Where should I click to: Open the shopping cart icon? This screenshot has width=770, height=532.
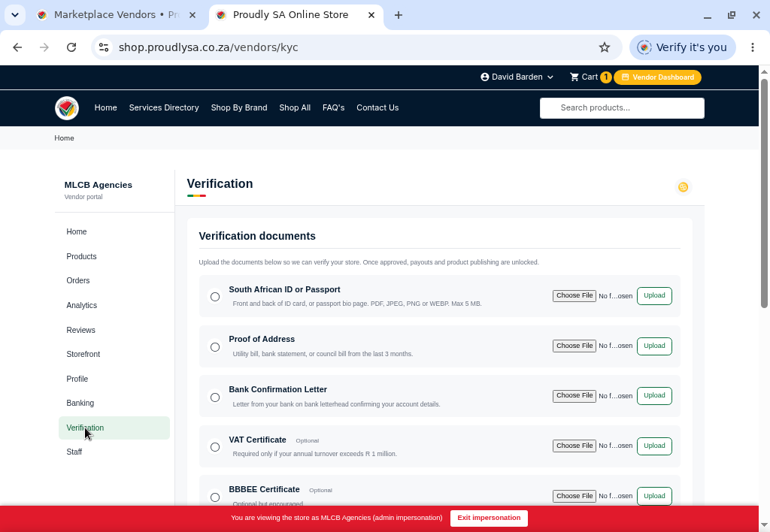click(x=574, y=77)
